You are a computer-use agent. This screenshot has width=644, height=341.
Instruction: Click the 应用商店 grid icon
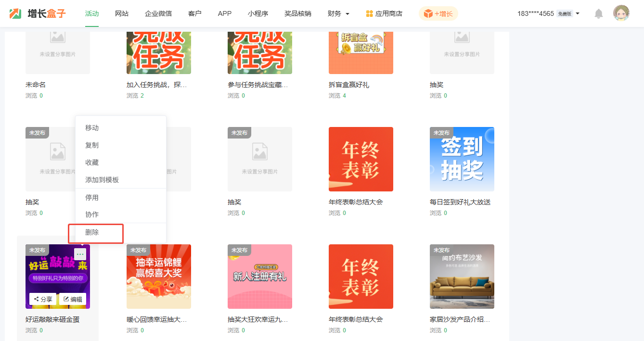click(x=370, y=13)
